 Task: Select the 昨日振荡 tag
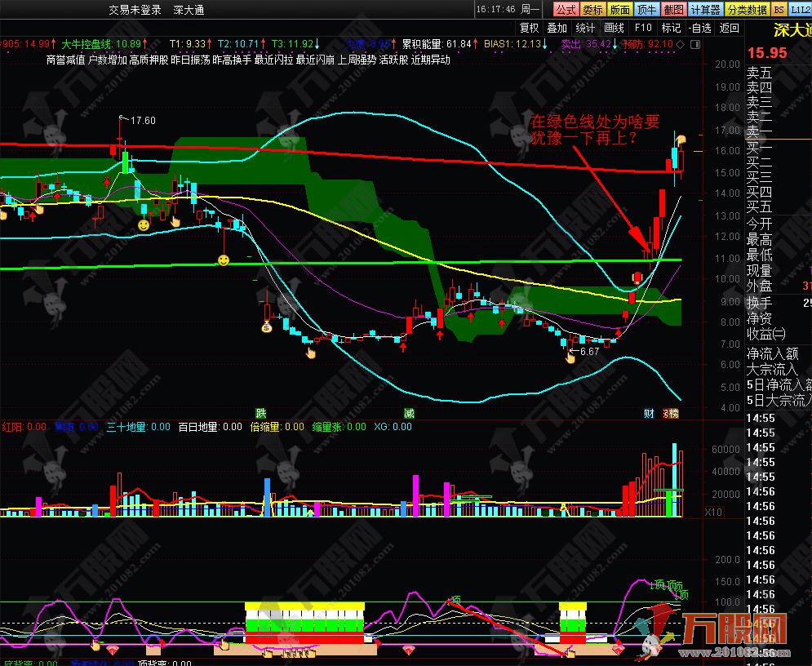tap(190, 60)
